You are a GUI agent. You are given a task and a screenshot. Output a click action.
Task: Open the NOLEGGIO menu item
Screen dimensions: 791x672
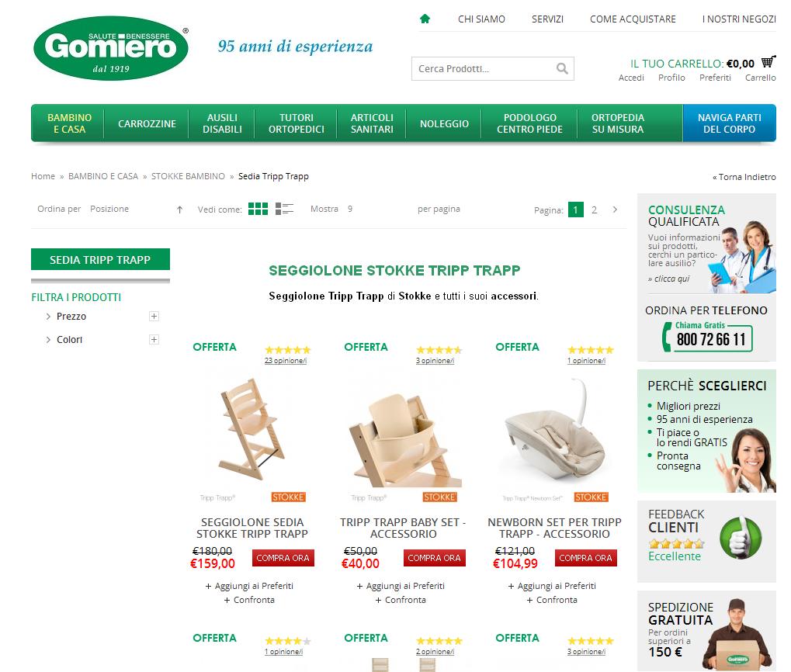(445, 123)
